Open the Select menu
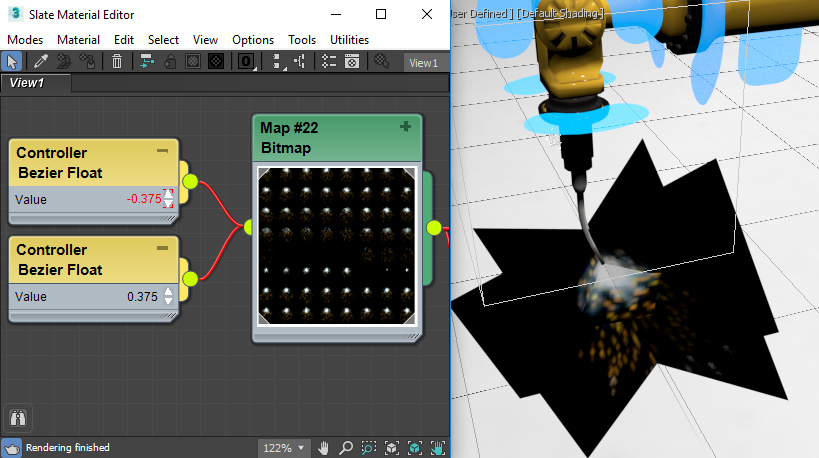 [163, 40]
